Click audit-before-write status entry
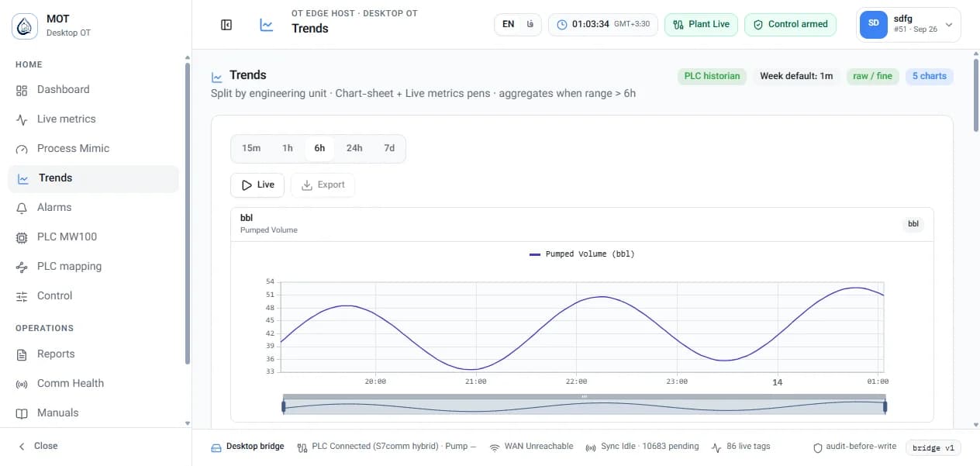980x466 pixels. [854, 447]
